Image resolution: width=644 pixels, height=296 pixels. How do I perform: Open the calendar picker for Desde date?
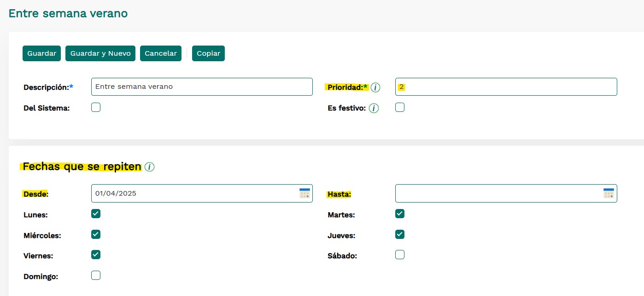pyautogui.click(x=304, y=193)
